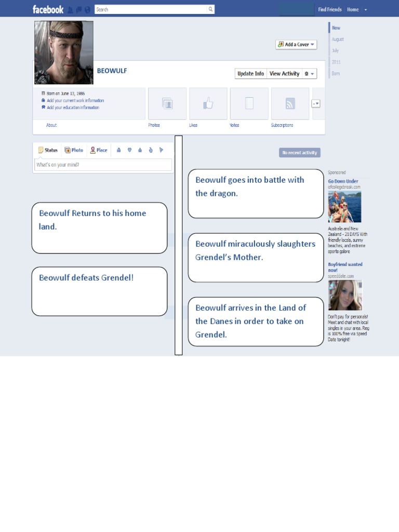Click the house life event icon
This screenshot has height=532, width=399.
click(x=140, y=150)
